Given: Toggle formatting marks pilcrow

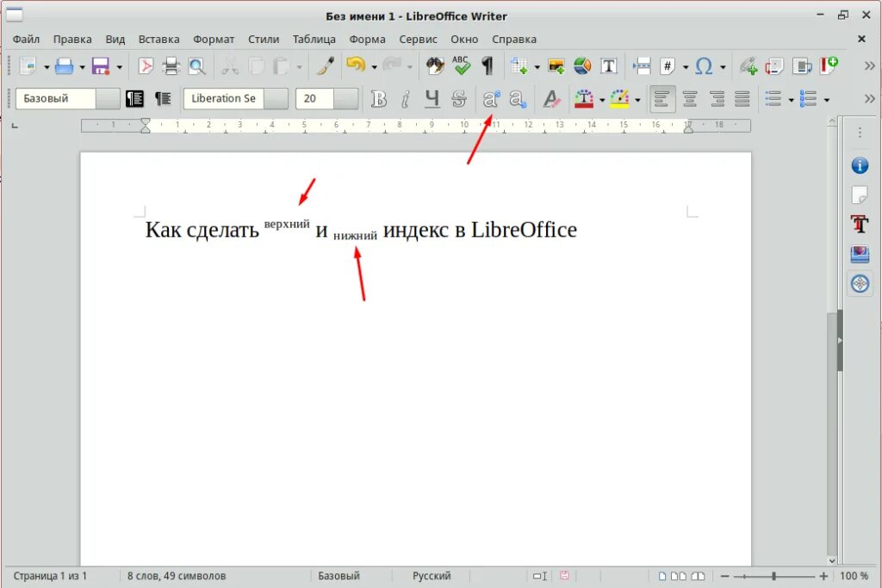Looking at the screenshot, I should (488, 66).
